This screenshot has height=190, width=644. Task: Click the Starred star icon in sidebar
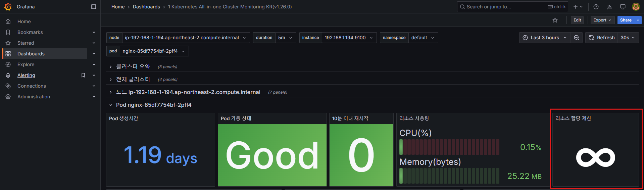coord(8,43)
